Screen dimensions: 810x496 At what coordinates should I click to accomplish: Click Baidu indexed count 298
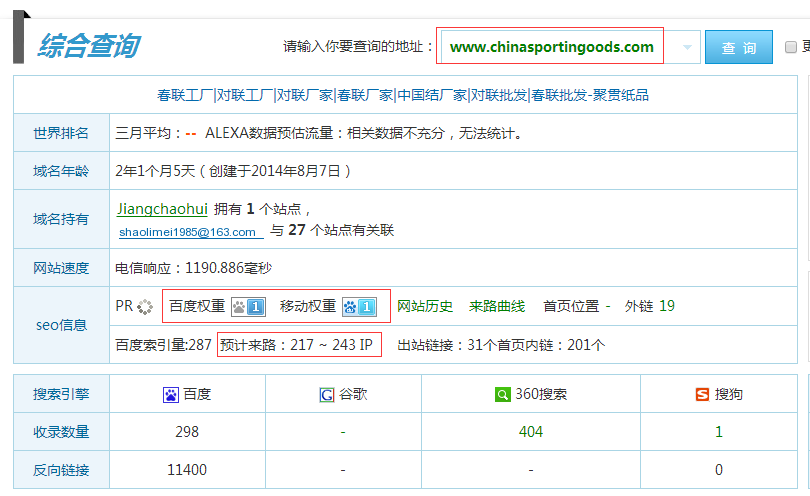pos(186,432)
